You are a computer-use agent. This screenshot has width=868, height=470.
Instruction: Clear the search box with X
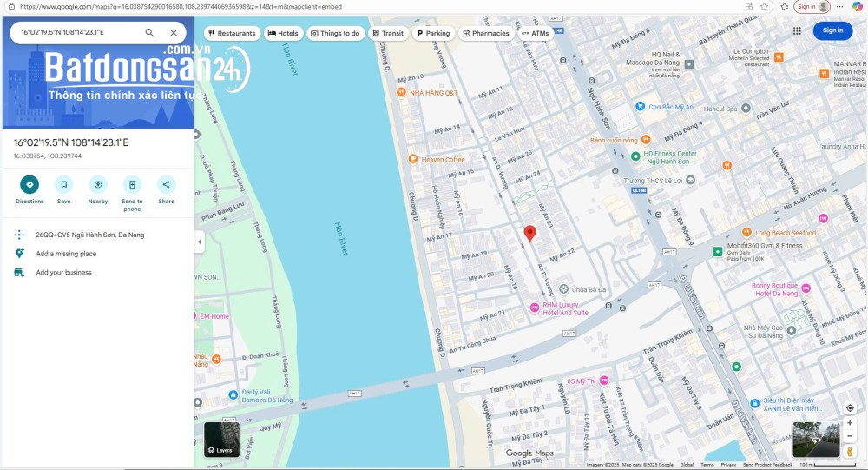coord(174,33)
